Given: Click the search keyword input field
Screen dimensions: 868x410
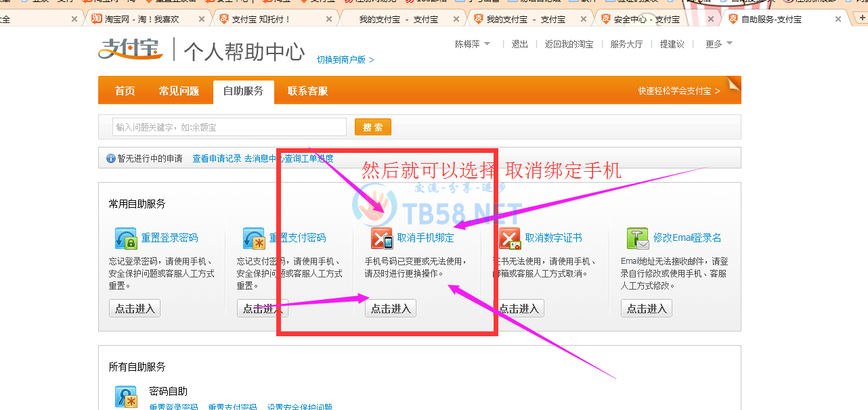Looking at the screenshot, I should coord(230,127).
